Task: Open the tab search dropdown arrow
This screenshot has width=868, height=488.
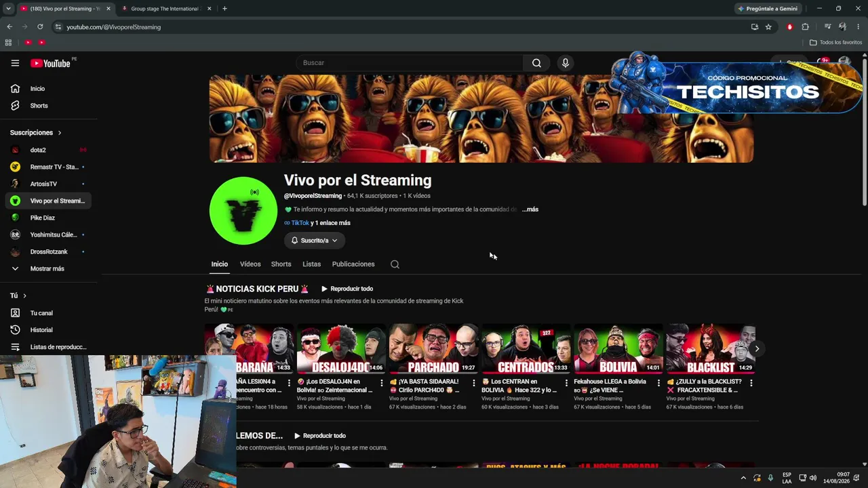Action: click(8, 9)
